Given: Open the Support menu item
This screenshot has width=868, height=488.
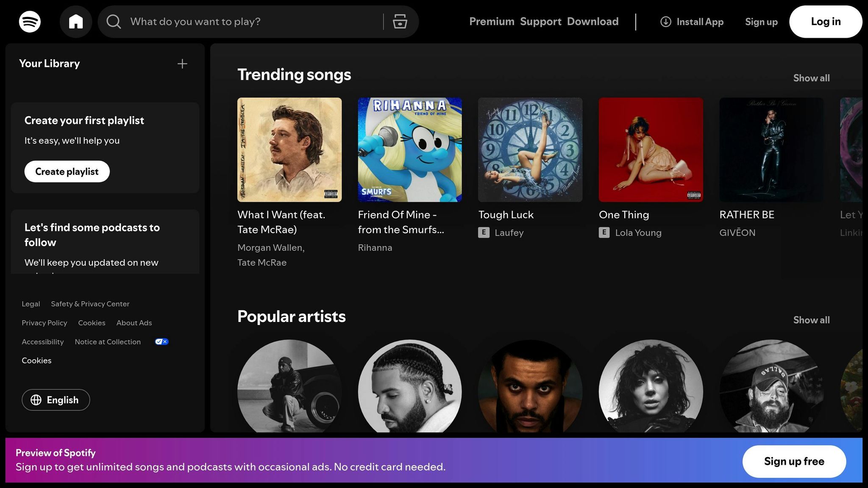Looking at the screenshot, I should [540, 22].
